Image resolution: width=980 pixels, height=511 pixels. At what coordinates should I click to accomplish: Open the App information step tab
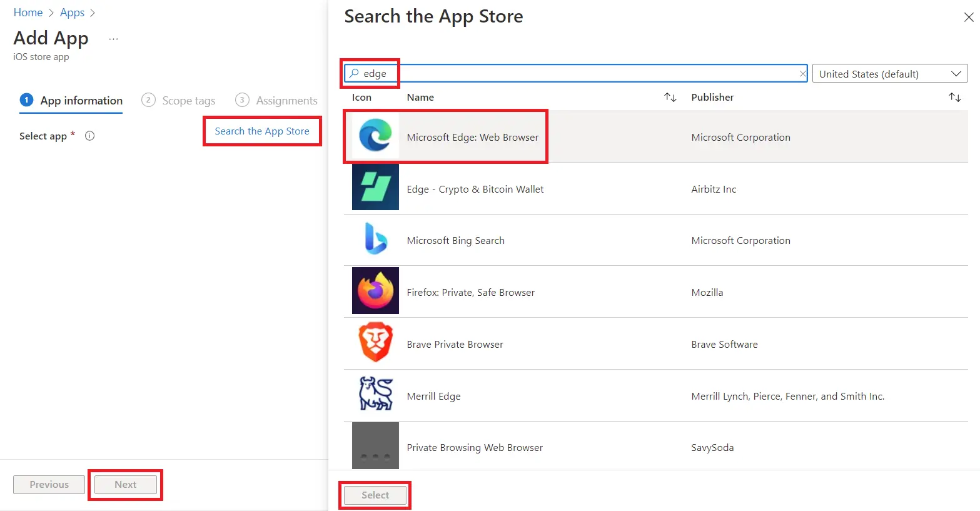pyautogui.click(x=71, y=101)
